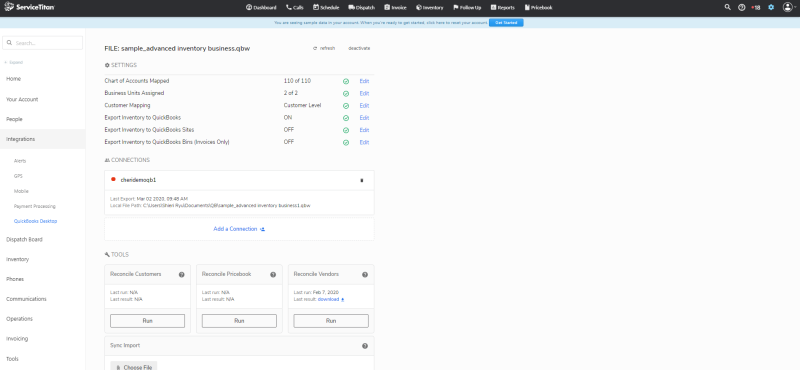This screenshot has width=800, height=370.
Task: Click green check for Chart of Accounts Mapped
Action: 346,81
